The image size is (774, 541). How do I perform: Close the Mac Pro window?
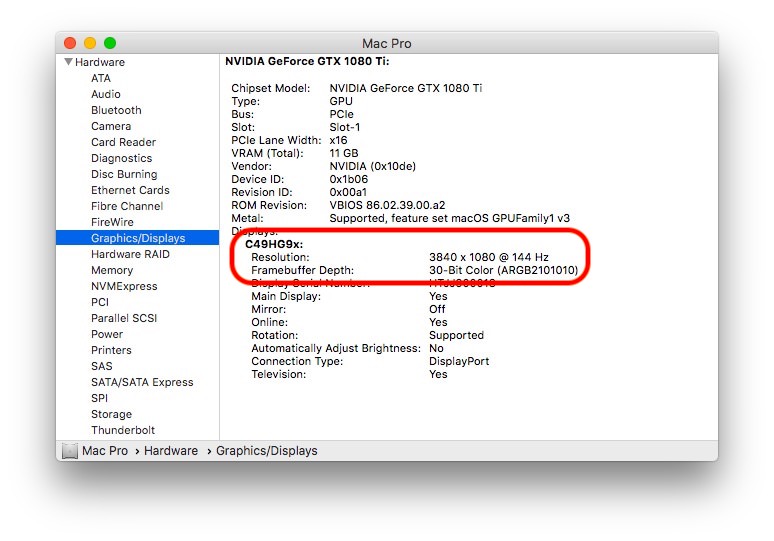pyautogui.click(x=70, y=43)
